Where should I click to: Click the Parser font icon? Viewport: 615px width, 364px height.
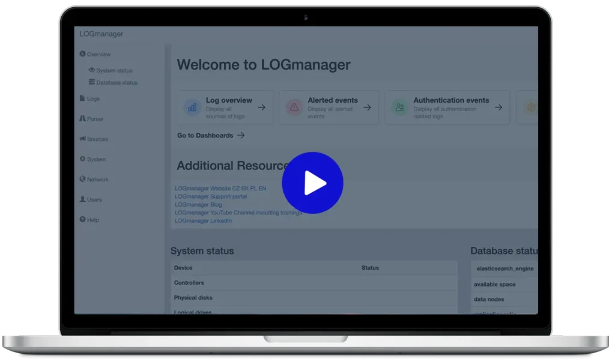tap(82, 118)
